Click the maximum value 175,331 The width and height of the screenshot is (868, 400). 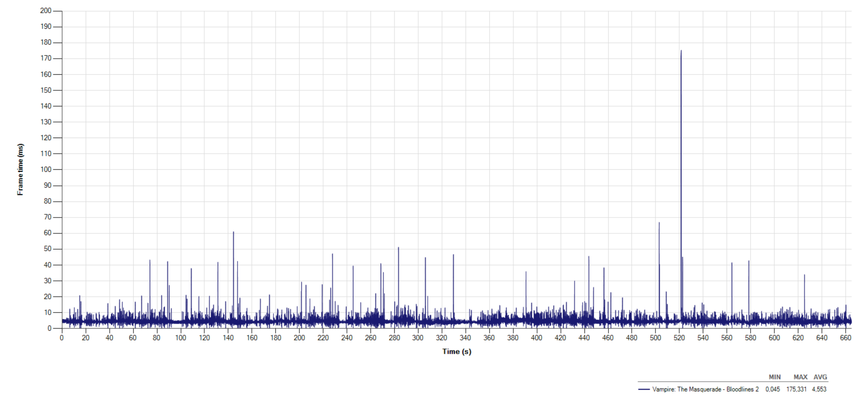[x=796, y=389]
